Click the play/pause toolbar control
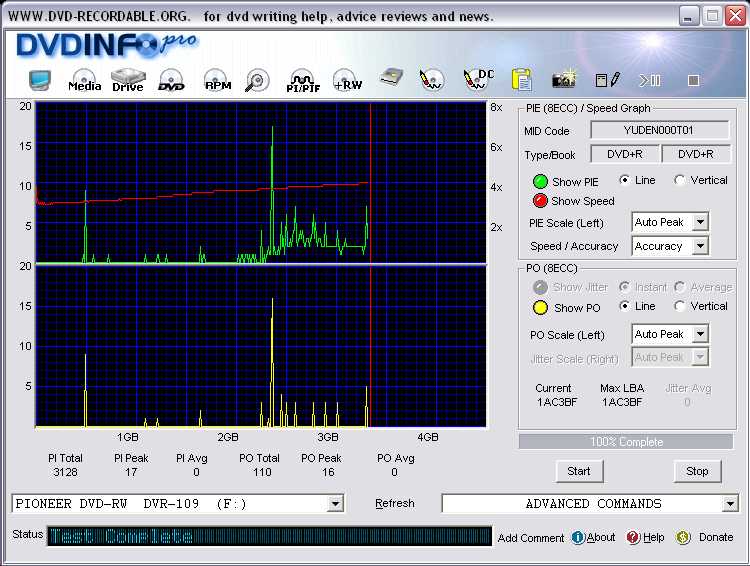 coord(650,80)
